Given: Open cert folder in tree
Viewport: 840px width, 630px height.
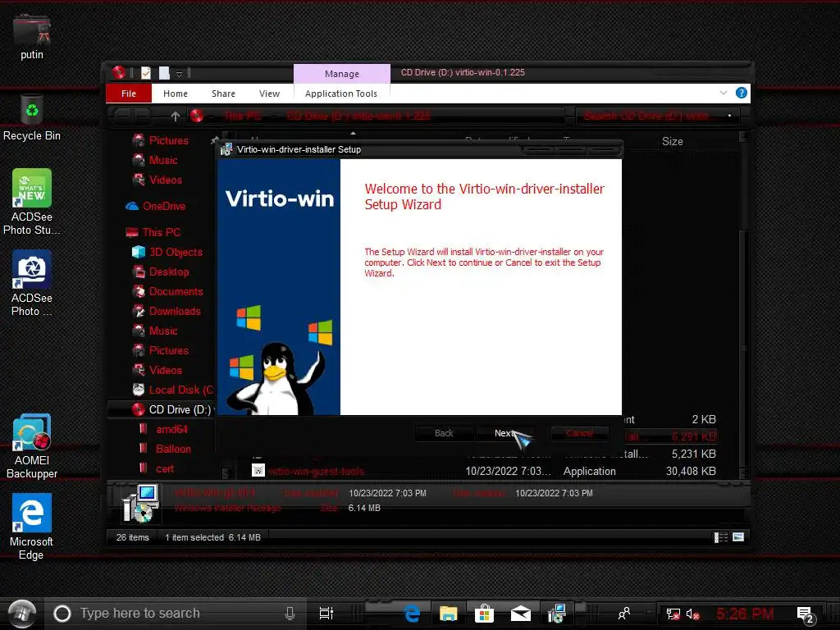Looking at the screenshot, I should tap(164, 468).
